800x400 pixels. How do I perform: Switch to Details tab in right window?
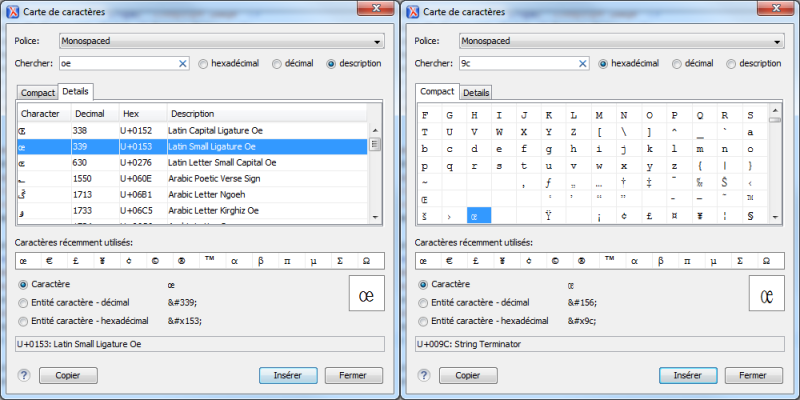[x=476, y=93]
